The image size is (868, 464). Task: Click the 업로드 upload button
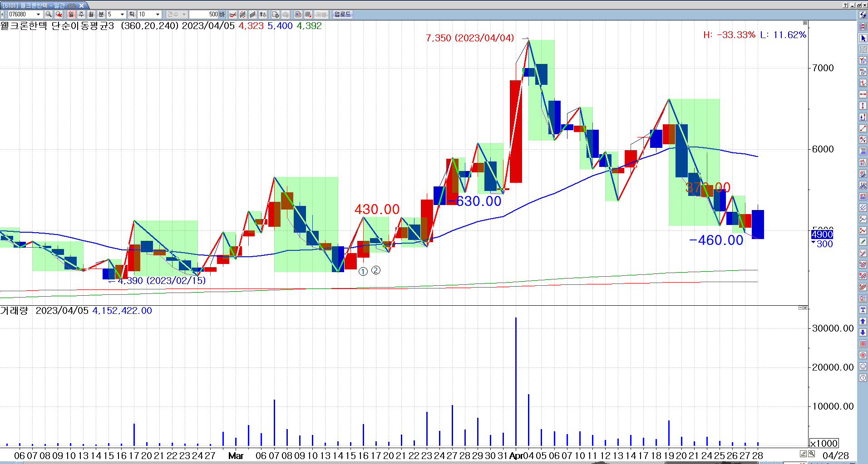pyautogui.click(x=342, y=15)
